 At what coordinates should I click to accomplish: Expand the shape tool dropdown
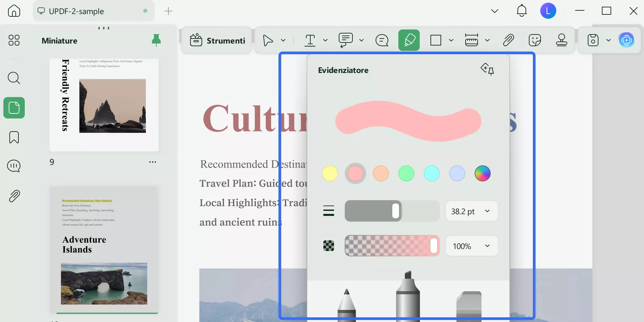click(x=451, y=41)
